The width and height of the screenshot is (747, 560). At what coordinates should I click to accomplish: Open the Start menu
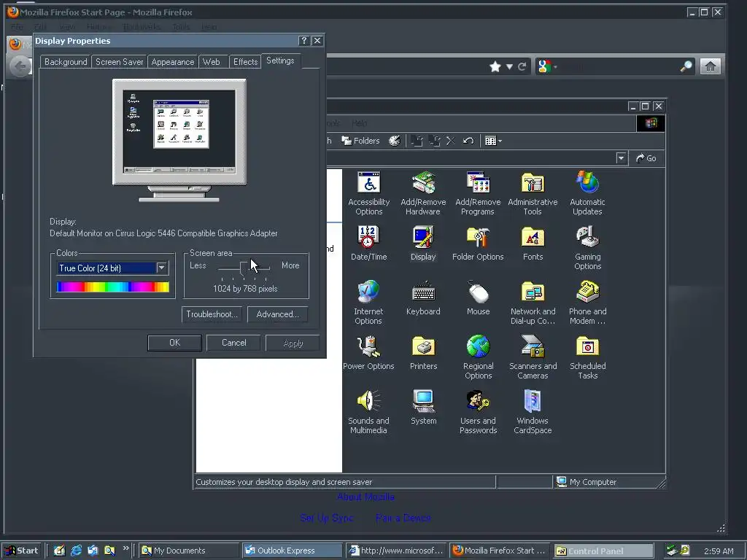[23, 551]
